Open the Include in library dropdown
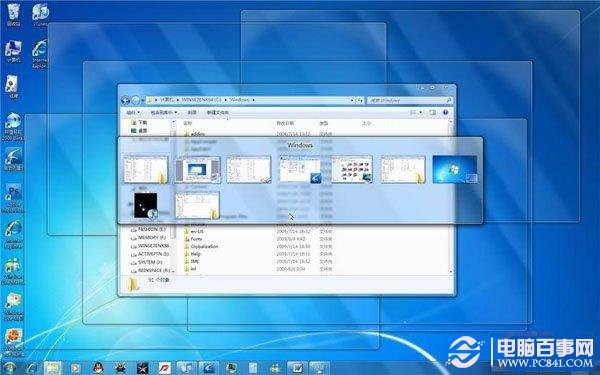 (x=163, y=112)
